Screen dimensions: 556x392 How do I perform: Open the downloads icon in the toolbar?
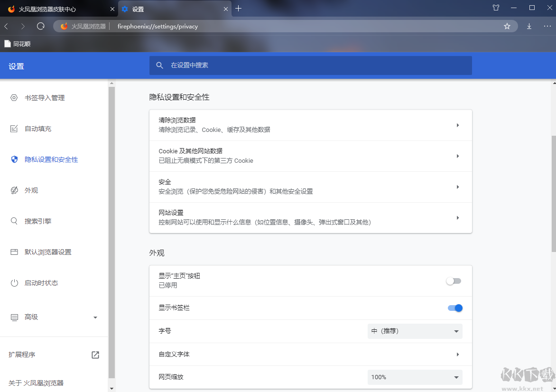coord(529,26)
